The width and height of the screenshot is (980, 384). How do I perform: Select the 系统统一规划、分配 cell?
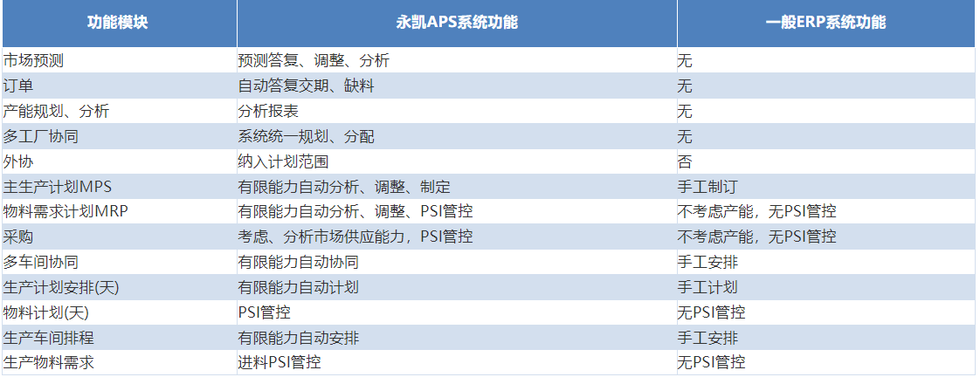pos(457,136)
